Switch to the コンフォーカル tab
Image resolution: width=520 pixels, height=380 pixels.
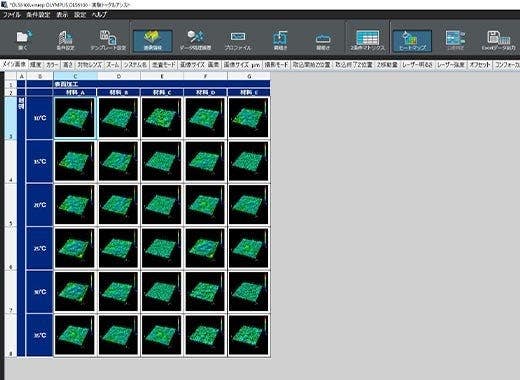(x=506, y=65)
